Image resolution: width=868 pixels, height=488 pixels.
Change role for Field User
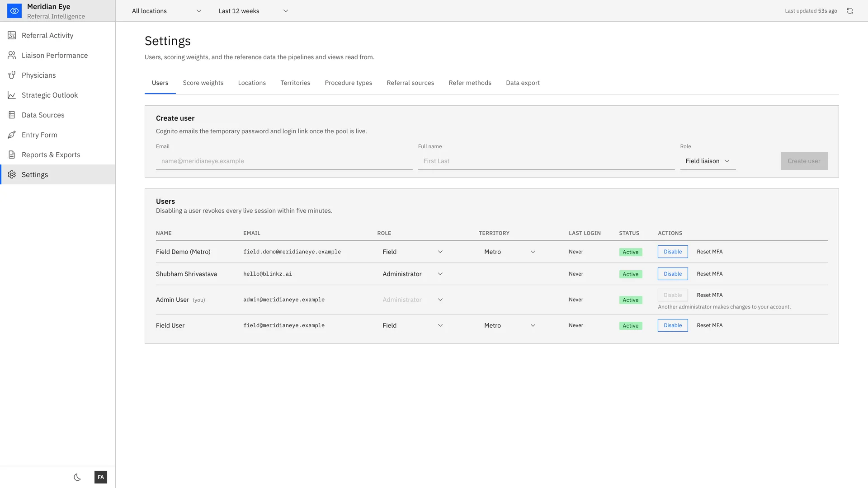(412, 325)
